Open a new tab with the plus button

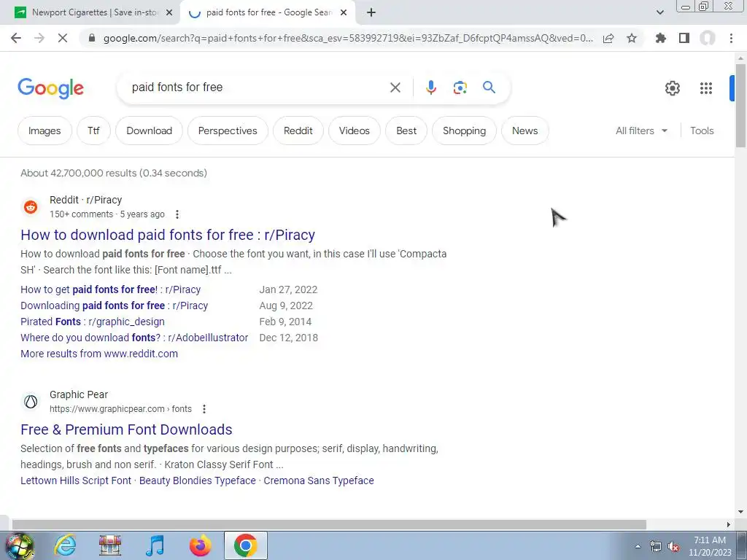point(371,12)
